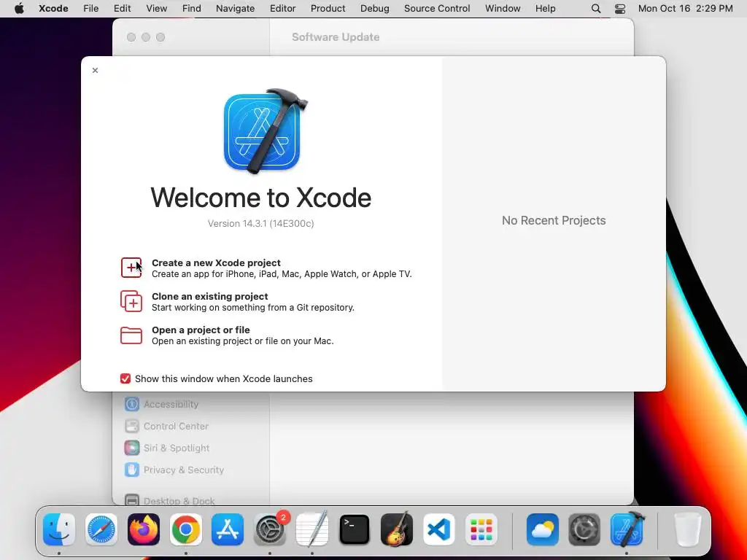Launch Firefox from the Dock
747x560 pixels.
(144, 529)
